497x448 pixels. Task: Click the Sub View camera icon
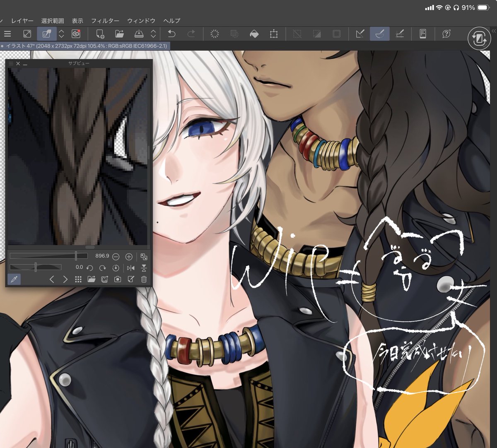pyautogui.click(x=118, y=279)
